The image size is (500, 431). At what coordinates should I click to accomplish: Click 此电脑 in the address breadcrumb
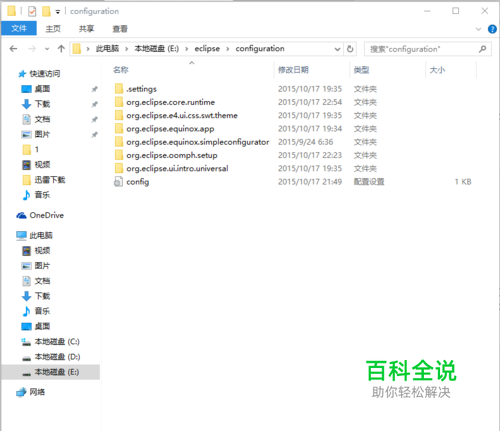pyautogui.click(x=107, y=49)
